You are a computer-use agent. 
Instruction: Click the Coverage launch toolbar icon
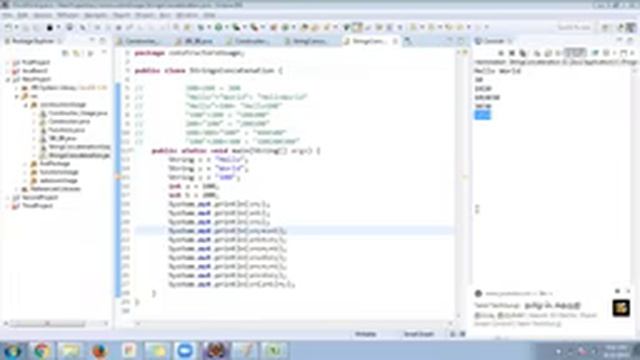click(x=236, y=27)
